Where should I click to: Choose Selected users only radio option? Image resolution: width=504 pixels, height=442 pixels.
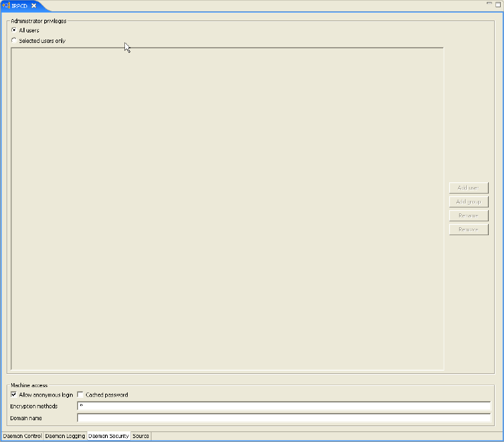[x=14, y=41]
